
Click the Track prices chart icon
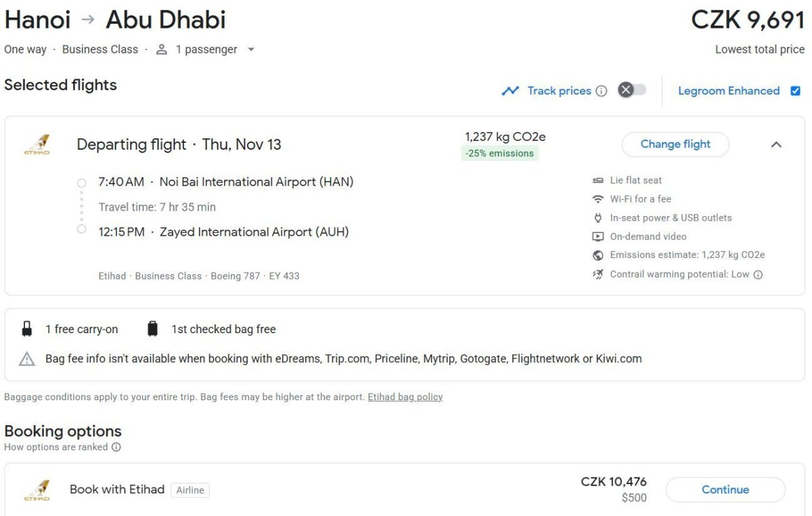coord(510,91)
